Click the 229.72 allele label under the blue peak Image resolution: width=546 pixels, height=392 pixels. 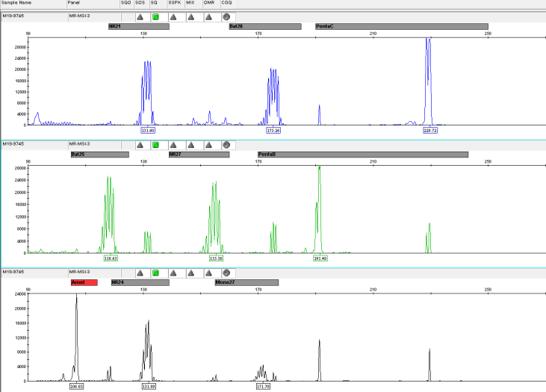429,130
